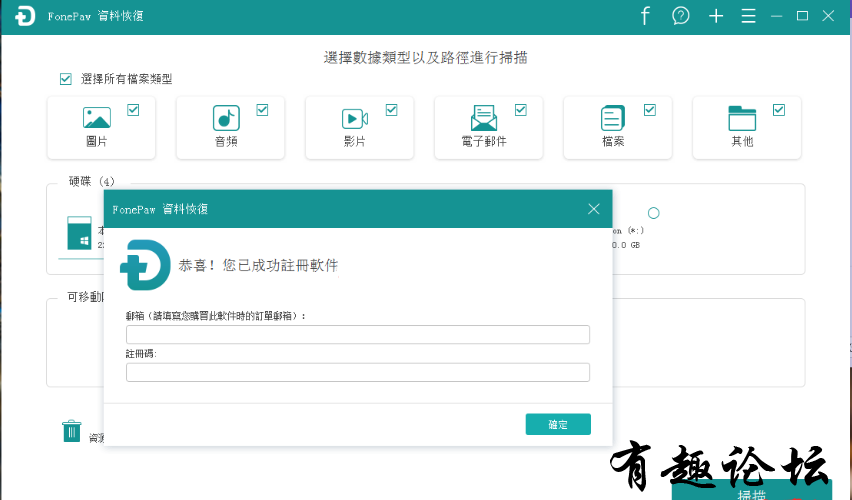The image size is (852, 500).
Task: Click the 確定 button in dialog
Action: 558,424
